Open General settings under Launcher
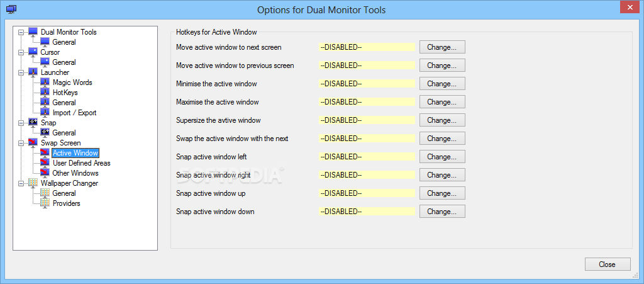The width and height of the screenshot is (644, 284). pyautogui.click(x=64, y=103)
